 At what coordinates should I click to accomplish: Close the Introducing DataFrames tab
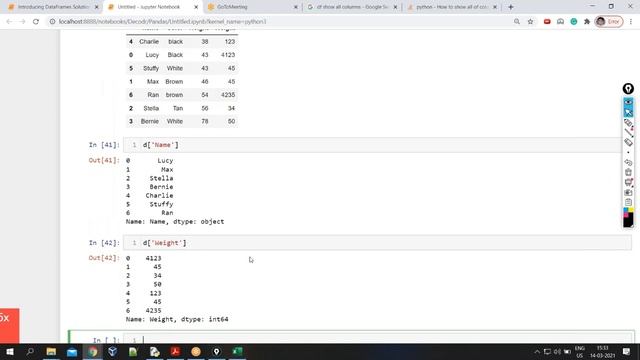pyautogui.click(x=97, y=7)
